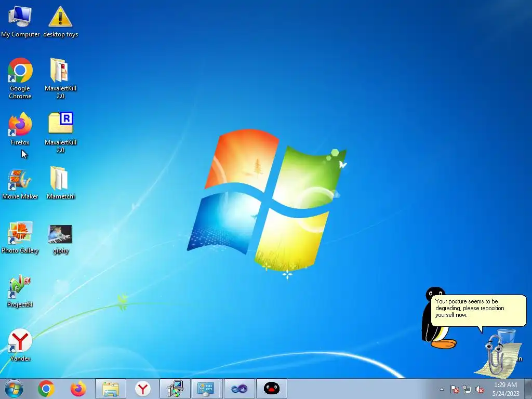
Task: Switch to the blue infinity-logo taskbar button
Action: (x=239, y=389)
